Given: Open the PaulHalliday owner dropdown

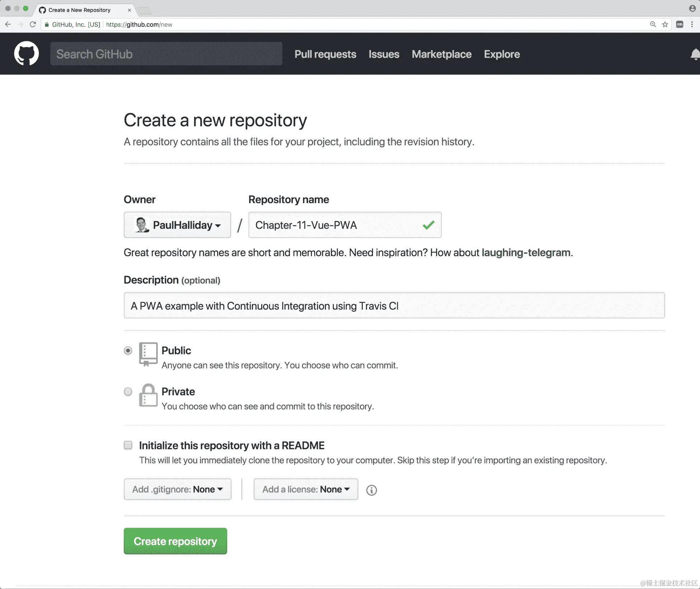Looking at the screenshot, I should pos(177,225).
